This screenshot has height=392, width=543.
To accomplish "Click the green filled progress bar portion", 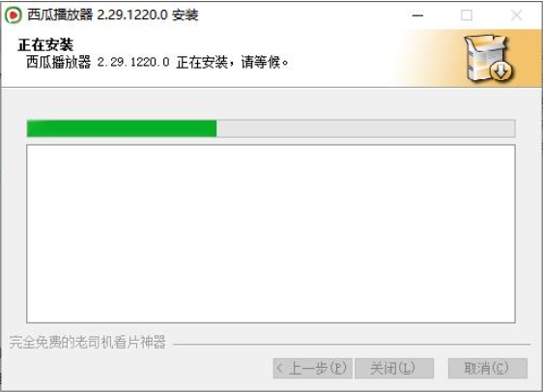I will click(x=122, y=128).
